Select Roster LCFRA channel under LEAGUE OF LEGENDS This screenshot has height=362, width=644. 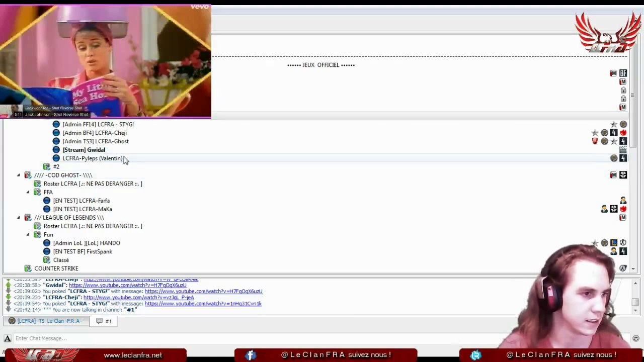point(93,226)
